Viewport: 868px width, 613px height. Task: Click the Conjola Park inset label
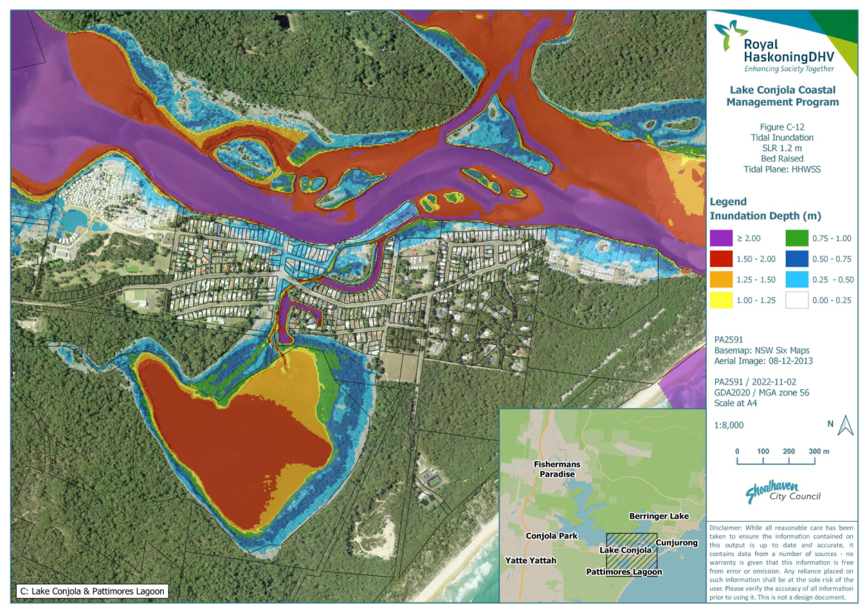click(x=552, y=536)
